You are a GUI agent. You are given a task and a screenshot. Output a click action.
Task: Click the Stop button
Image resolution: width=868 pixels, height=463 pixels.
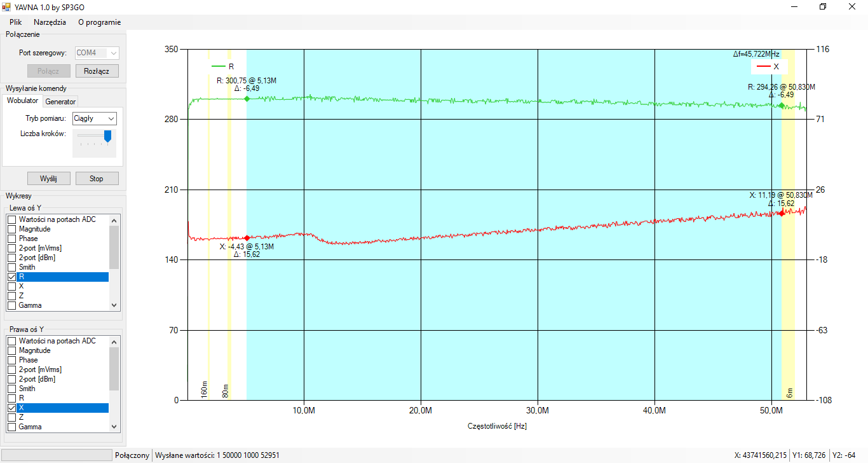coord(97,179)
